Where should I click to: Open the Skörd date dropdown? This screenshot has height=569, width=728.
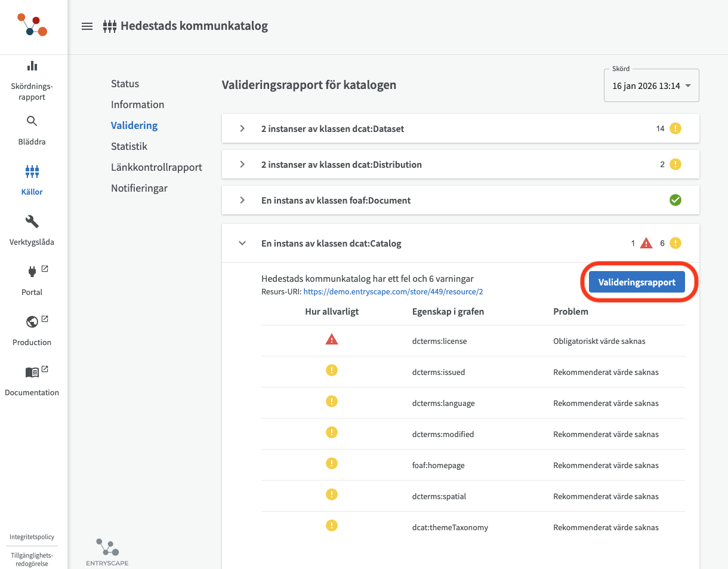click(x=651, y=86)
